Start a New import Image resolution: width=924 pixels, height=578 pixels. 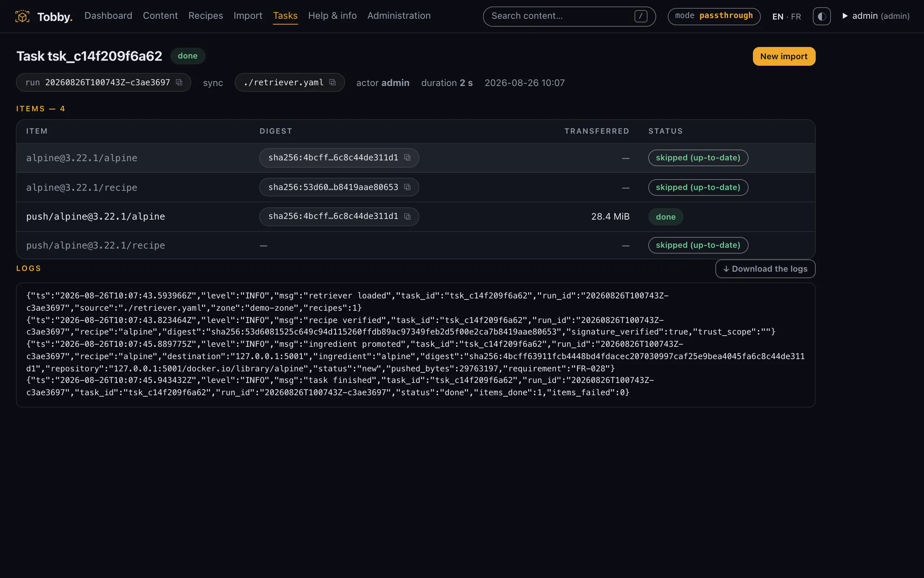pos(784,56)
